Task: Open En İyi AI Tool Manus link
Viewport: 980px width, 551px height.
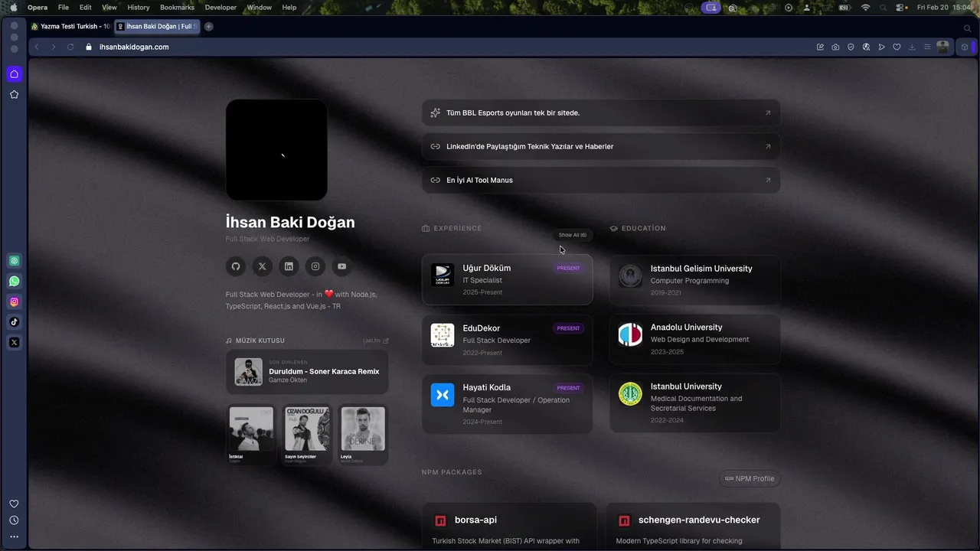Action: click(x=601, y=180)
